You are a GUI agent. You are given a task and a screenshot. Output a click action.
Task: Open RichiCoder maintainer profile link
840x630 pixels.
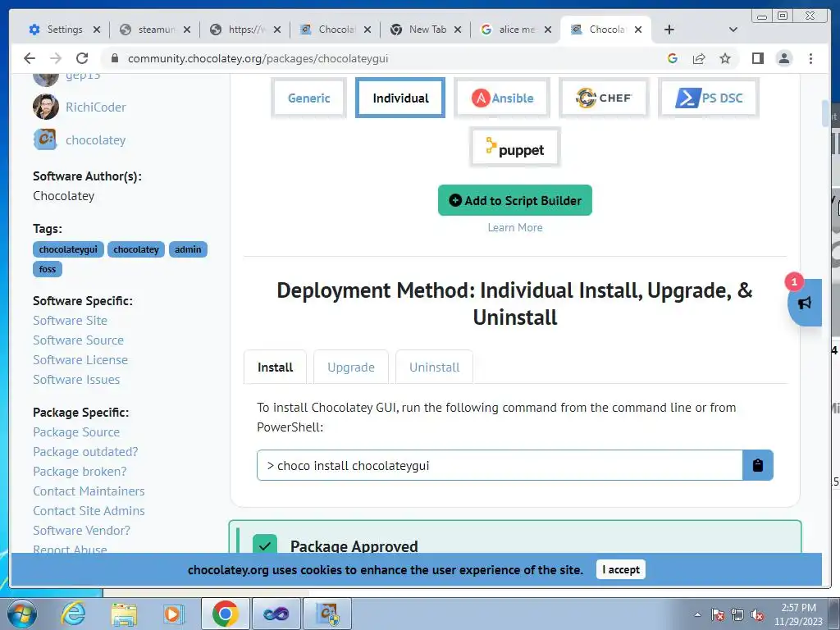click(96, 107)
